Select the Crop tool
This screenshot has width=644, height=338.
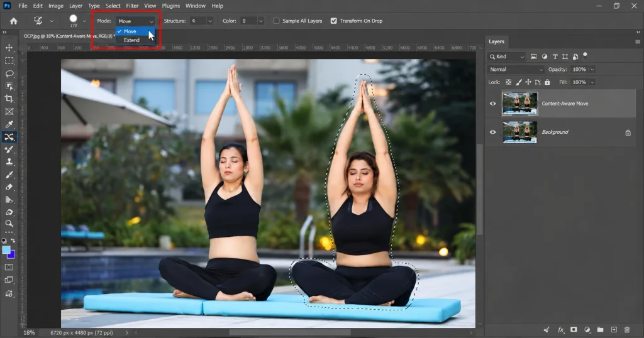(9, 99)
